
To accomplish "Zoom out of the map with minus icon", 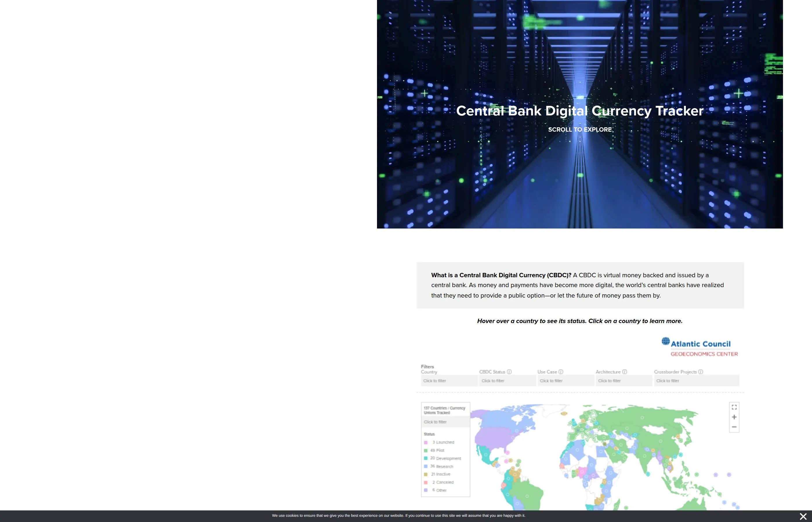I will tap(734, 427).
